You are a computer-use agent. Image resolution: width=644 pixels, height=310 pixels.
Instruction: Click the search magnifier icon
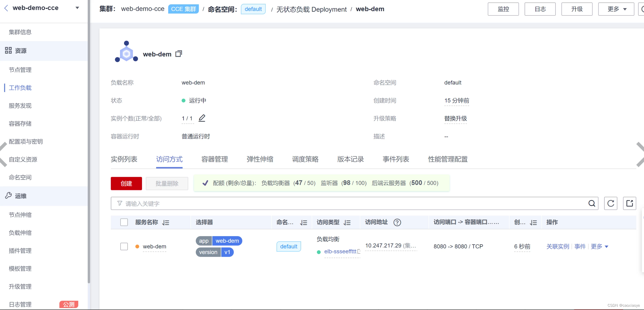[x=592, y=203]
